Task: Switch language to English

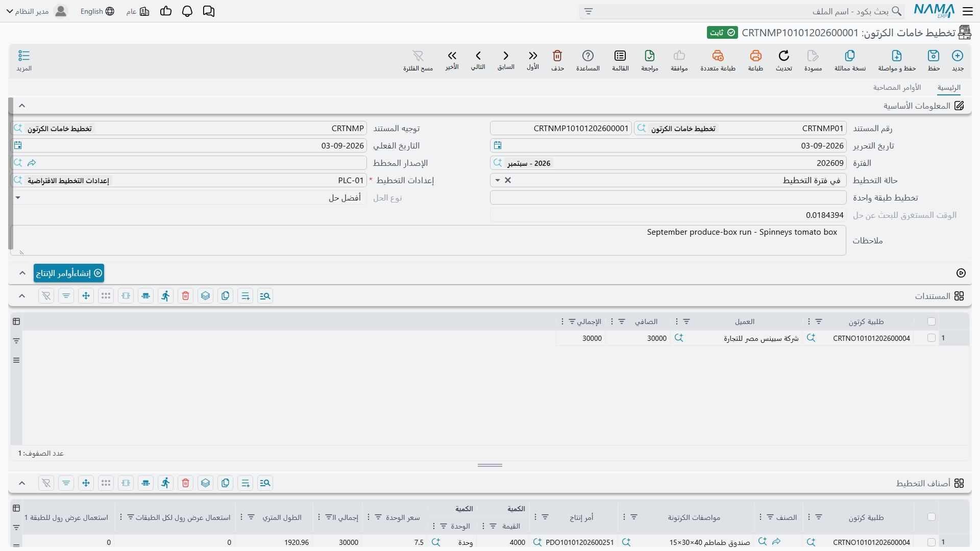Action: point(97,11)
